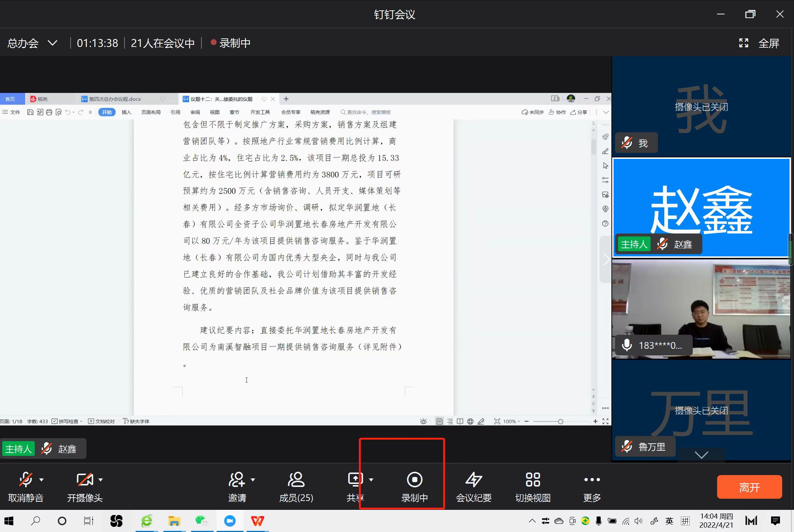Image resolution: width=794 pixels, height=532 pixels.
Task: Switch to web layout with the globe icon
Action: [x=470, y=421]
